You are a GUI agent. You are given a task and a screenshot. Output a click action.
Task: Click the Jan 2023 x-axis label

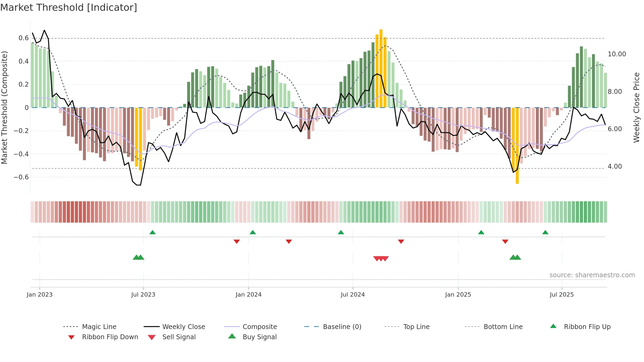point(40,295)
